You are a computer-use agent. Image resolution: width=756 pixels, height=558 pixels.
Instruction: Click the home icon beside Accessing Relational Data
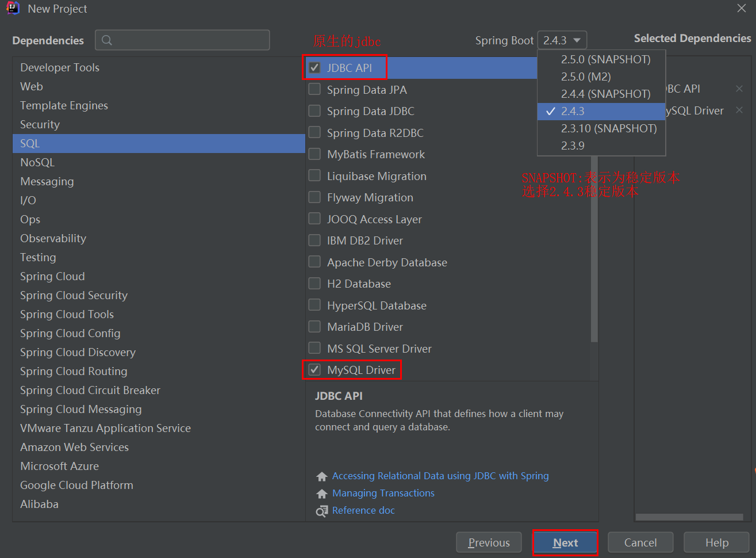[322, 476]
